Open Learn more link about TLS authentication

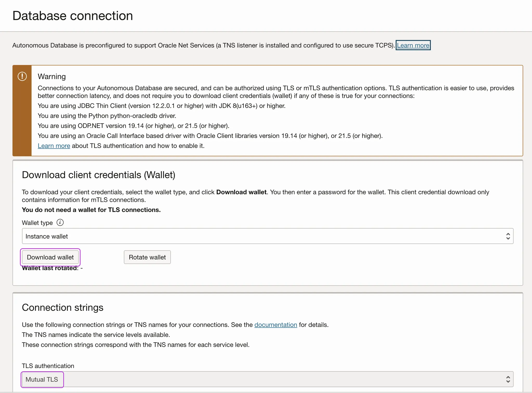tap(54, 146)
